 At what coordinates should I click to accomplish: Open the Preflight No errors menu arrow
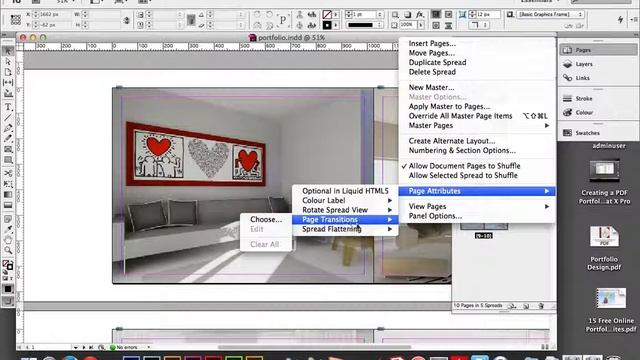(149, 347)
